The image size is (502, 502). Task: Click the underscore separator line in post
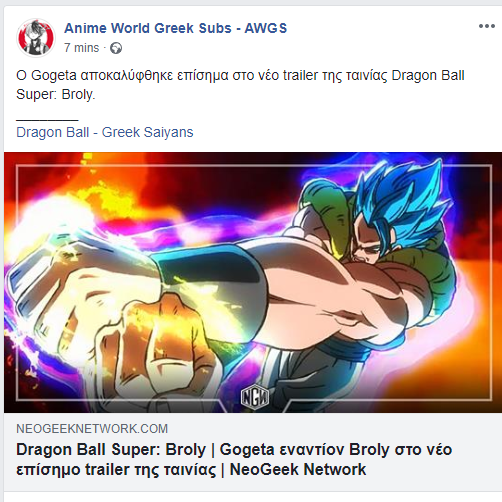click(x=47, y=119)
